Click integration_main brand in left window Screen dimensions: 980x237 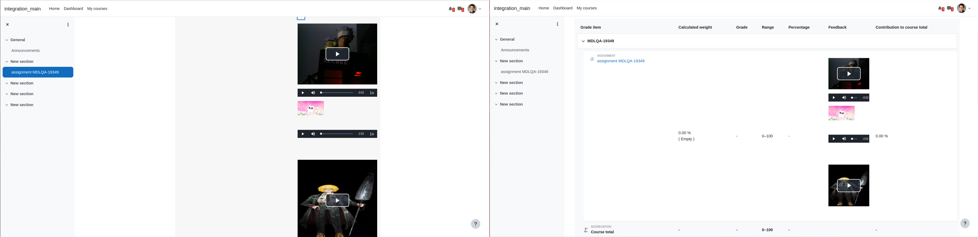click(x=23, y=9)
